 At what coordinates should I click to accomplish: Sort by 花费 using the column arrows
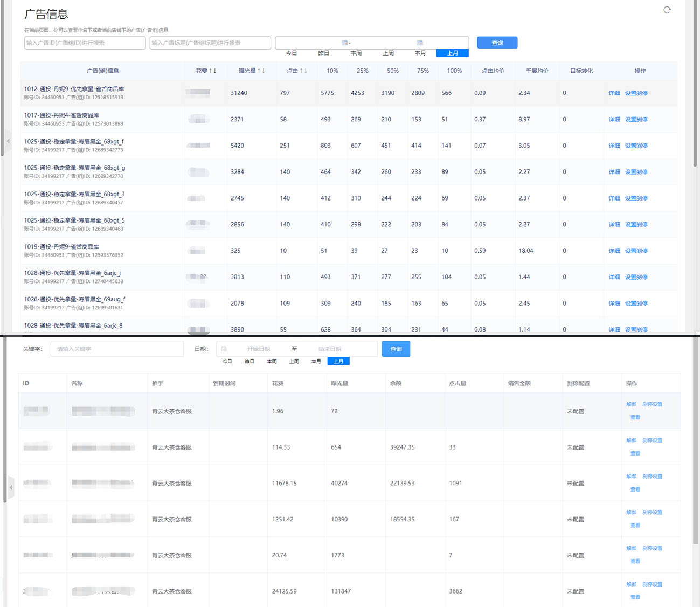point(212,71)
